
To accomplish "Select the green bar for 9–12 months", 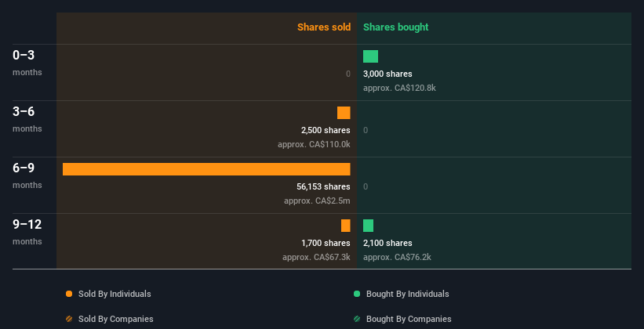I will tap(369, 226).
